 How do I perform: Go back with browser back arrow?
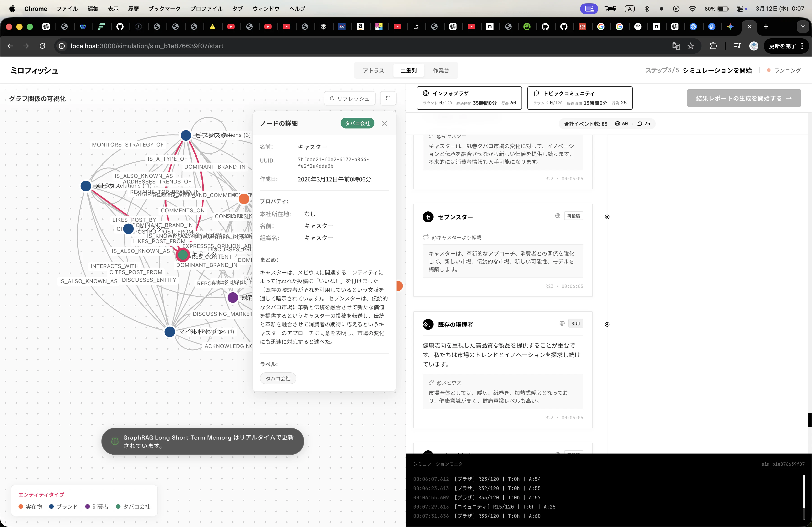(10, 46)
